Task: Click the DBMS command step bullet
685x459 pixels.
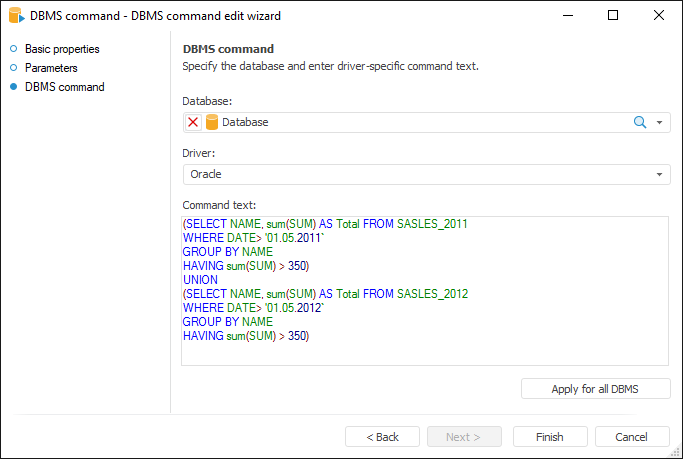Action: point(14,87)
